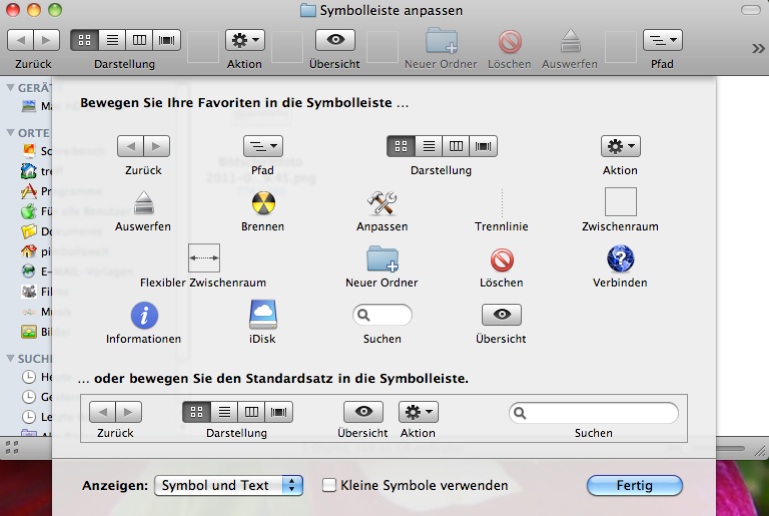Click the Fertig button
The width and height of the screenshot is (769, 516).
(635, 485)
